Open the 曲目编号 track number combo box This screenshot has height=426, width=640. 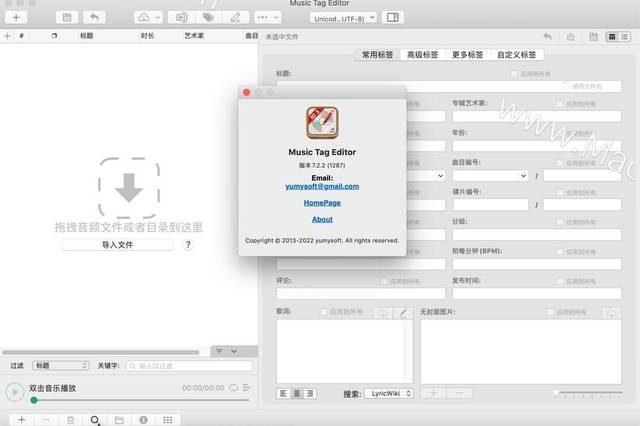click(x=490, y=176)
